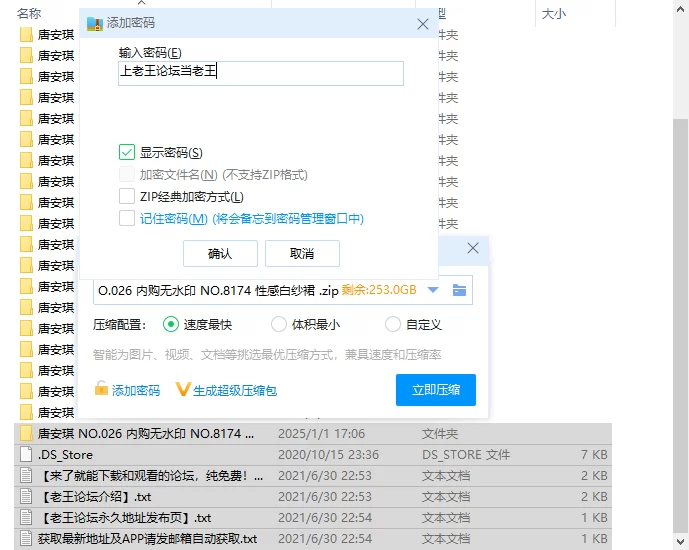Click the 【老王论坛介绍】.txt file icon
The width and height of the screenshot is (689, 550).
click(x=27, y=497)
